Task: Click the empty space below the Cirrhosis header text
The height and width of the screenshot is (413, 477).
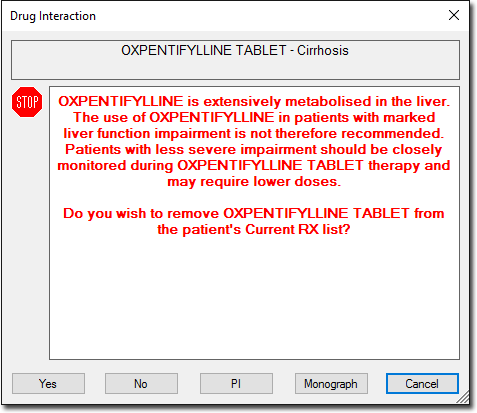Action: tap(235, 69)
